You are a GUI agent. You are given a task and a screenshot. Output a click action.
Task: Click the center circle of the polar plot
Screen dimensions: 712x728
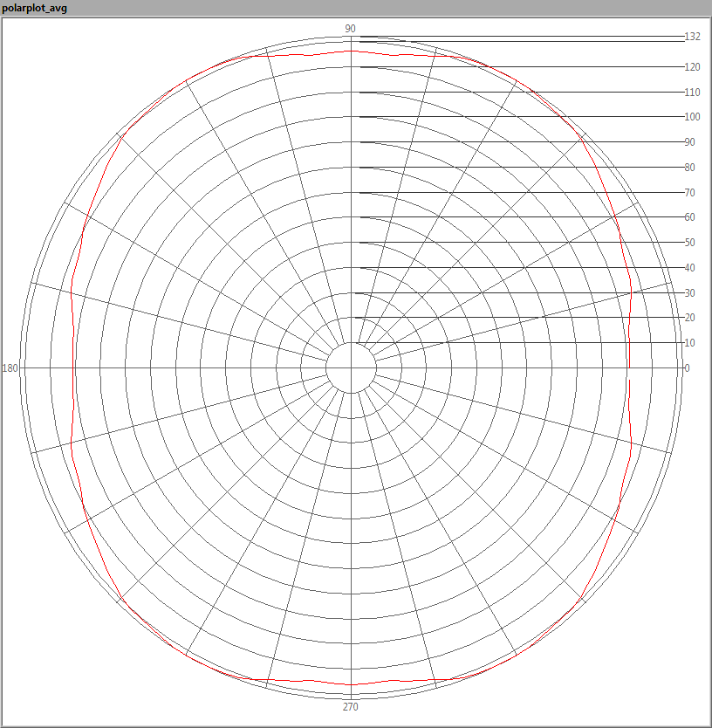coord(351,367)
